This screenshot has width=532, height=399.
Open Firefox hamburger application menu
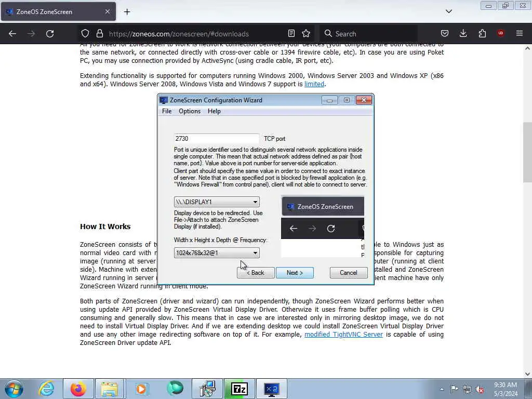[x=520, y=33]
